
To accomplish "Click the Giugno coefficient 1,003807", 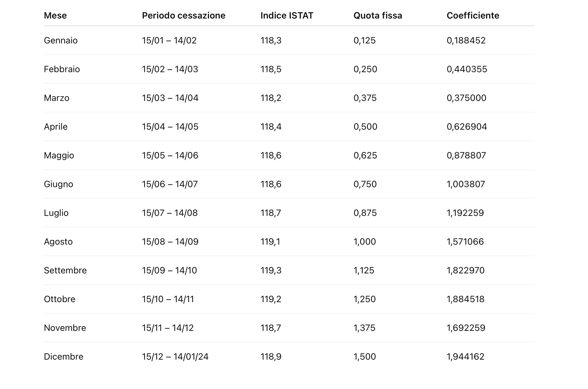I will (466, 184).
